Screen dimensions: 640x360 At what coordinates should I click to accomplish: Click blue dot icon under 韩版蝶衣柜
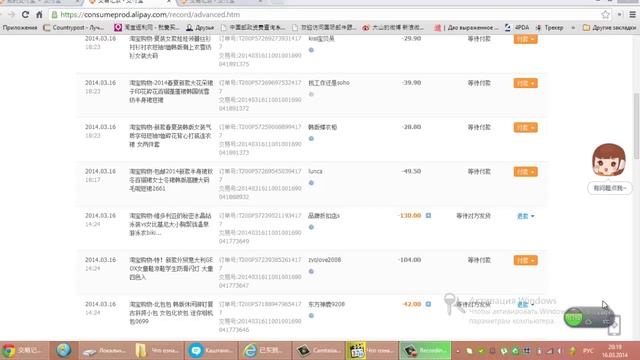tap(311, 138)
